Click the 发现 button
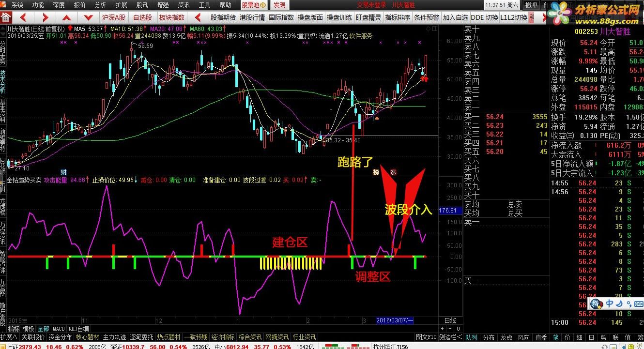Image resolution: width=644 pixels, height=349 pixels. (279, 5)
